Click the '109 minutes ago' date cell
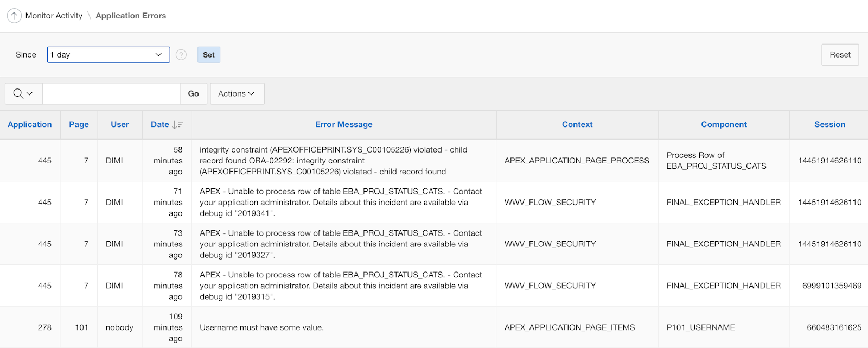Image resolution: width=868 pixels, height=348 pixels. [x=168, y=327]
